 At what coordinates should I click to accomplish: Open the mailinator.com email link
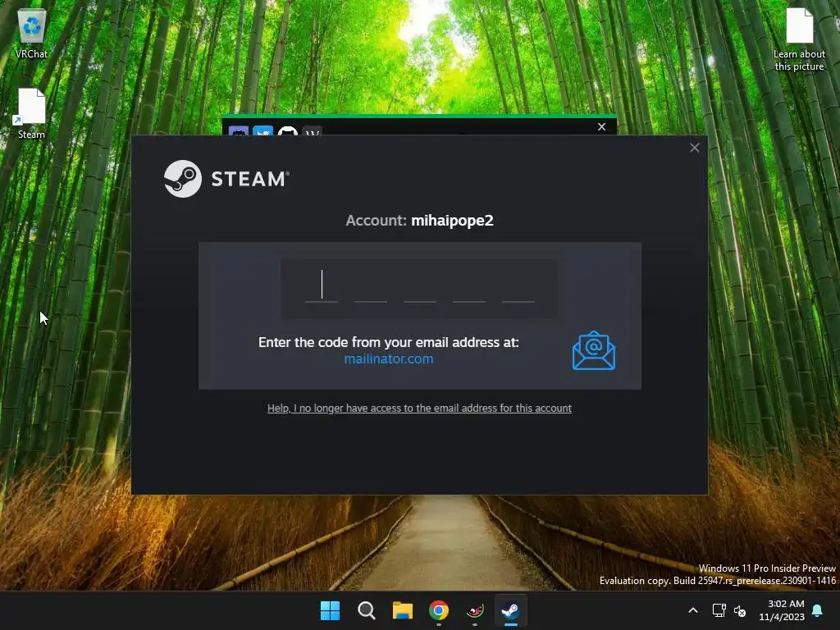(x=388, y=359)
